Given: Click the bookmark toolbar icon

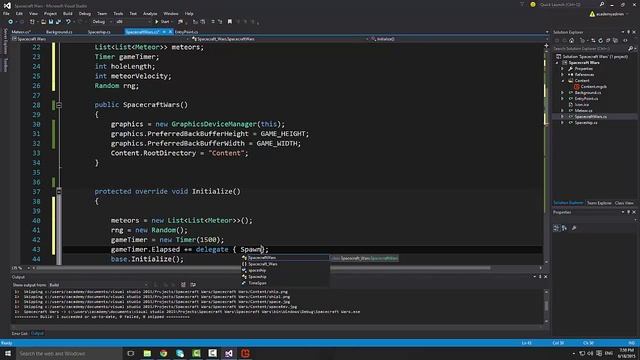Looking at the screenshot, I should (x=230, y=22).
